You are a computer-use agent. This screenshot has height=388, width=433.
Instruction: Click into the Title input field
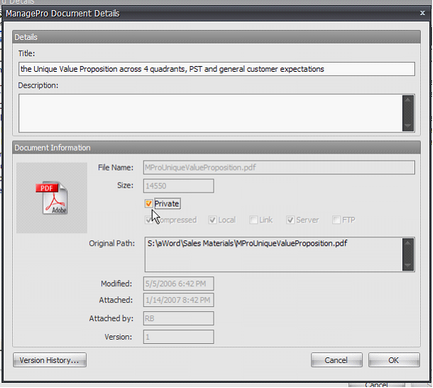coord(217,69)
